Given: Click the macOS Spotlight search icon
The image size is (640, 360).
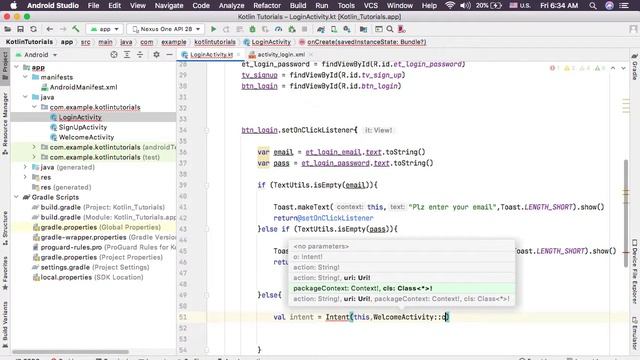Looking at the screenshot, I should point(593,6).
